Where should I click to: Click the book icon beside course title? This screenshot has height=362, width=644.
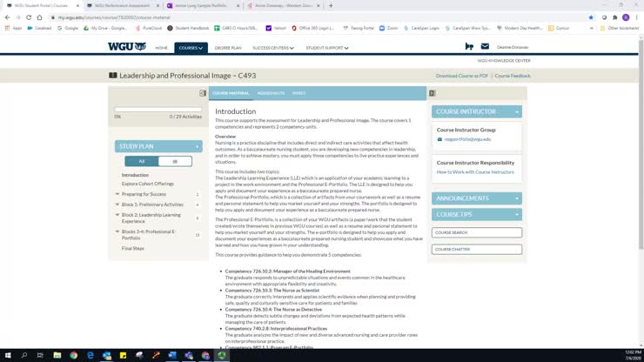click(113, 76)
